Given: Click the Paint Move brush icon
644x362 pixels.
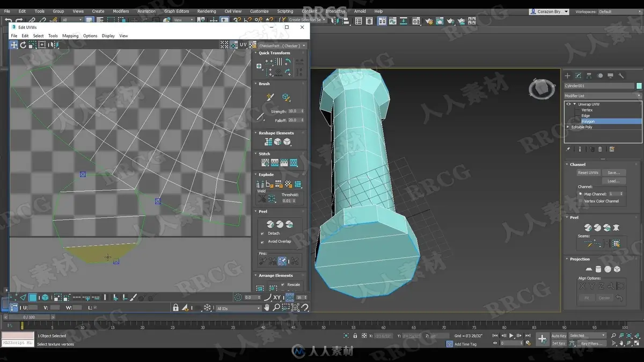Looking at the screenshot, I should (270, 97).
